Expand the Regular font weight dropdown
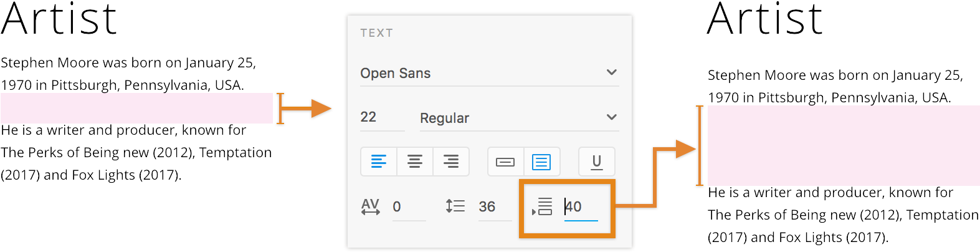Screen dimensions: 980x252 (x=518, y=118)
